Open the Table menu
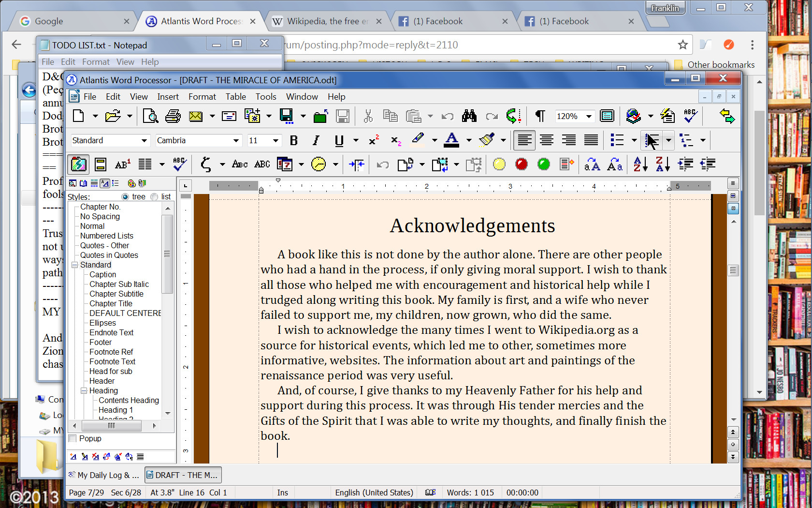The image size is (812, 508). tap(235, 96)
